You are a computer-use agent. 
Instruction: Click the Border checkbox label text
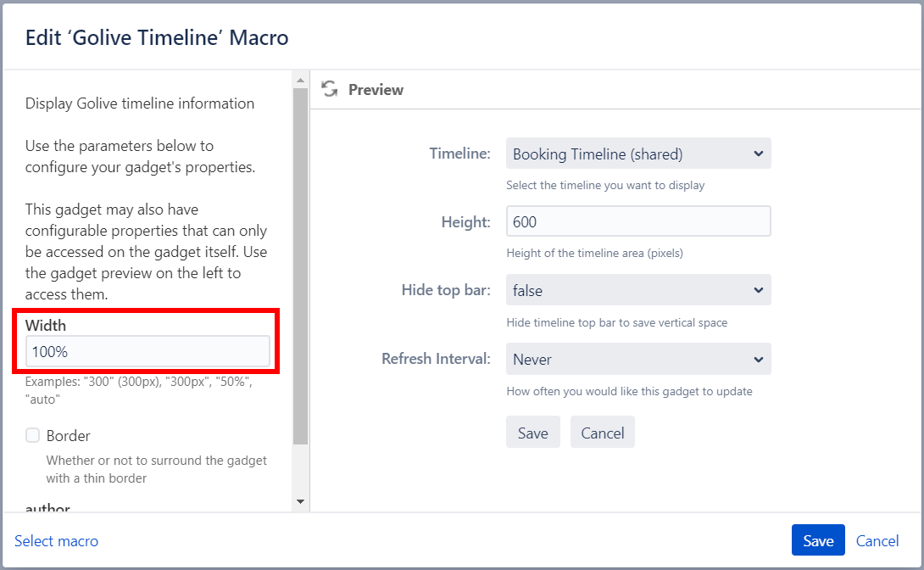coord(69,435)
